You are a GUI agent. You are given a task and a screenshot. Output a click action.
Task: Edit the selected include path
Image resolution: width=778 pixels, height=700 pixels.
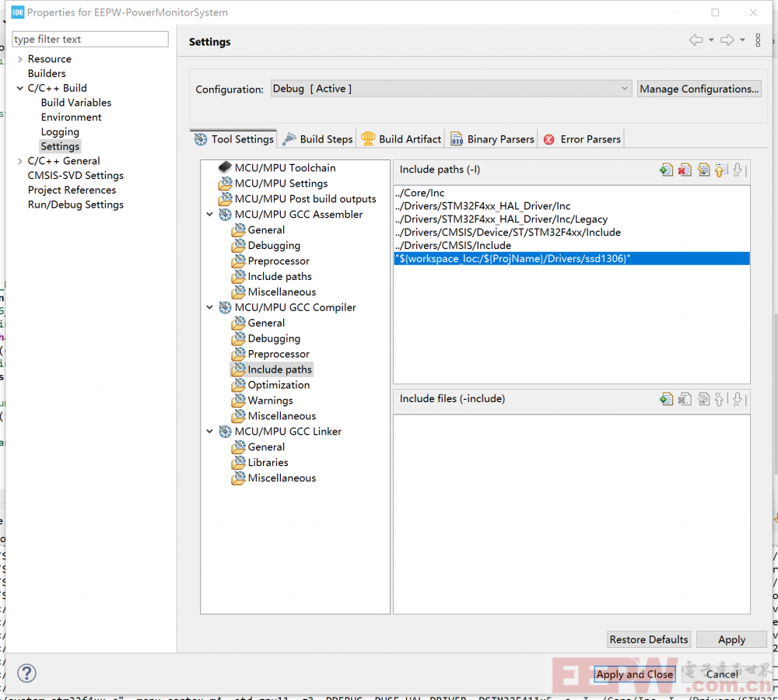pos(703,170)
